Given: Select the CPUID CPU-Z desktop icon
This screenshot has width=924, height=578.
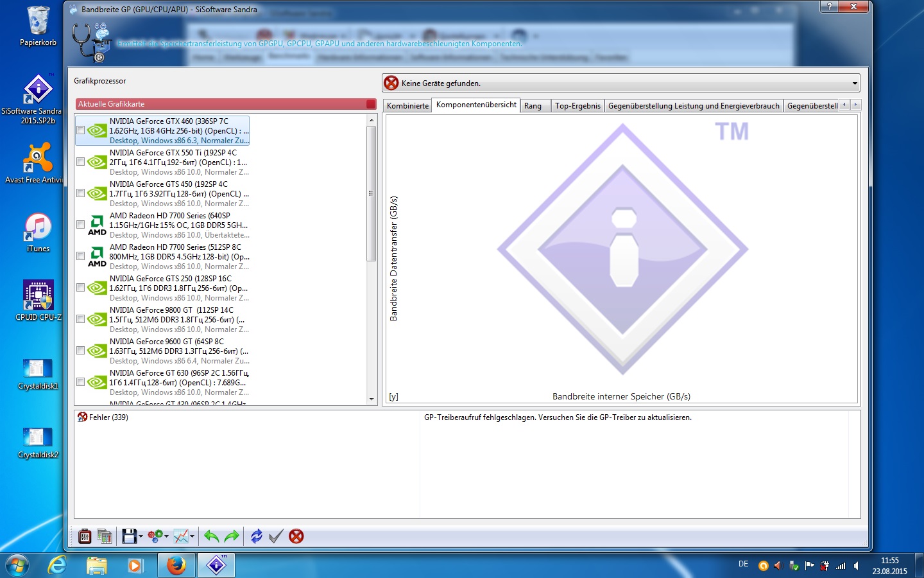Looking at the screenshot, I should [38, 301].
